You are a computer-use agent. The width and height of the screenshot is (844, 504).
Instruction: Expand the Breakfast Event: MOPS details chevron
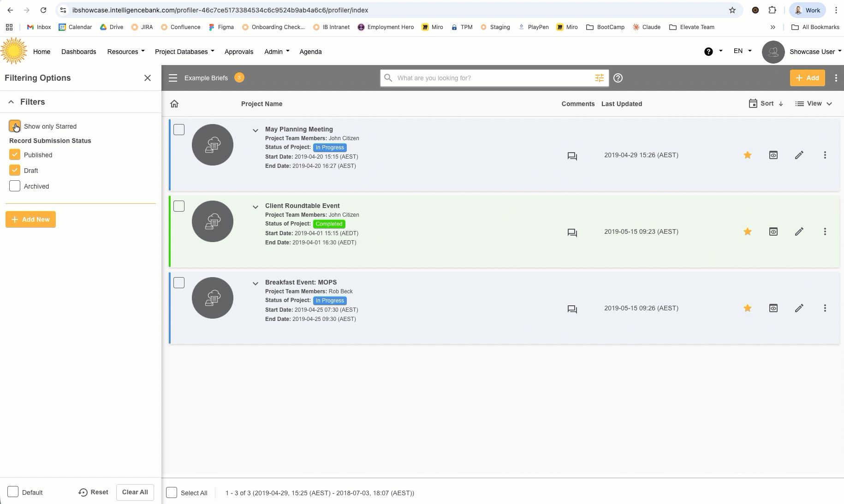[x=255, y=284]
